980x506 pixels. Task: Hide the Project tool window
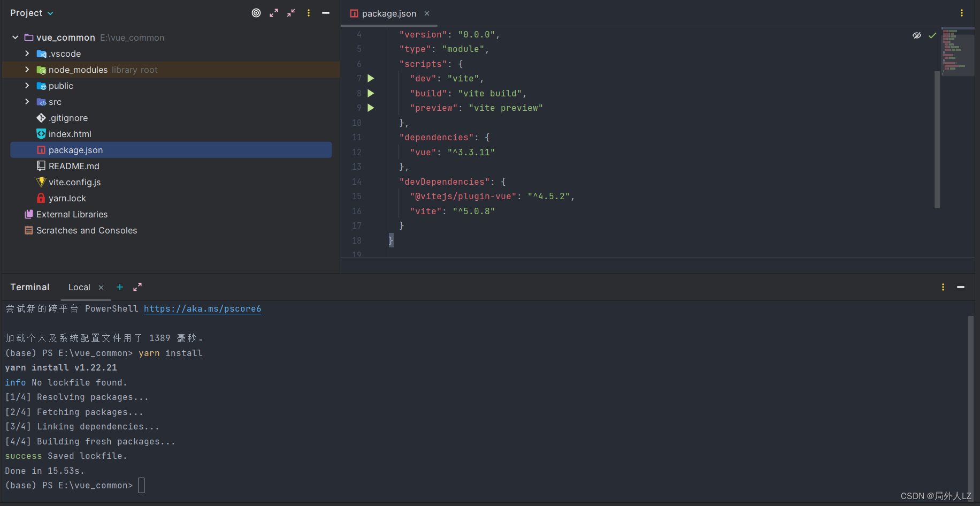326,13
